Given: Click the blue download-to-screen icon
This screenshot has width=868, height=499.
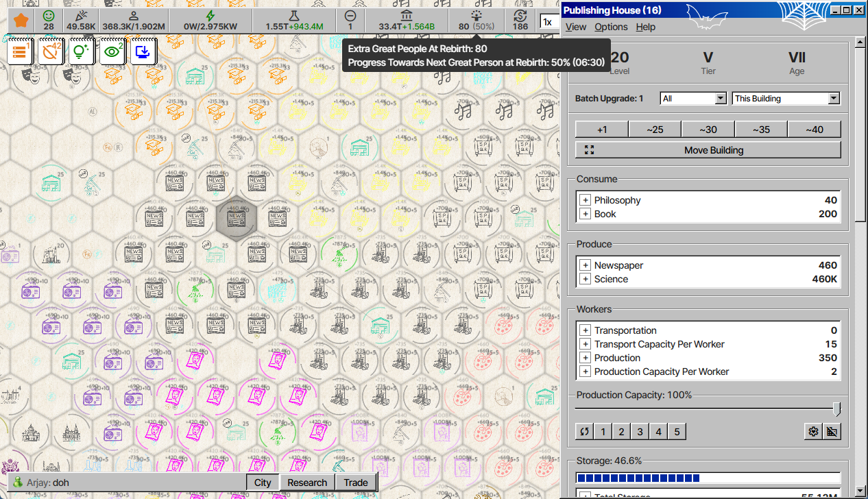Looking at the screenshot, I should (x=144, y=51).
